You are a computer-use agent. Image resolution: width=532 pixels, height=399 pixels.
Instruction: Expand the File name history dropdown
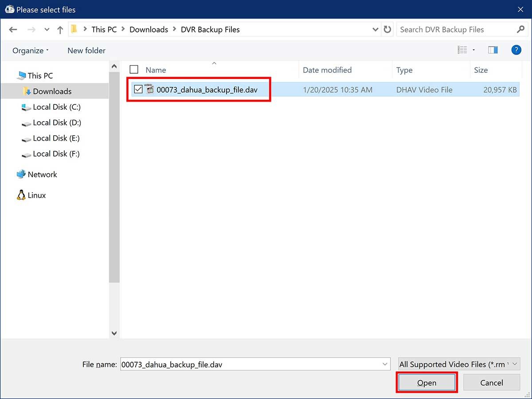click(x=384, y=364)
